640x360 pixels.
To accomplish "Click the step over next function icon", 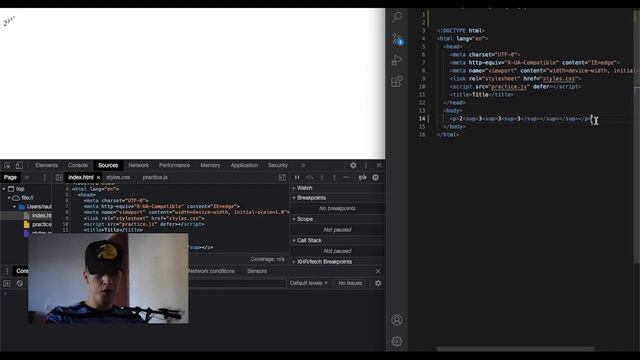I will pos(310,178).
